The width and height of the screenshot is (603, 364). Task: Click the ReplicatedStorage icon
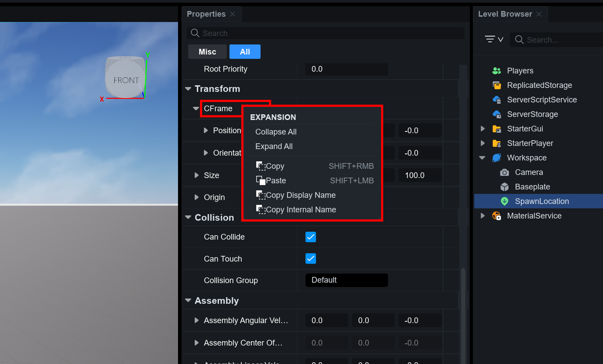497,85
